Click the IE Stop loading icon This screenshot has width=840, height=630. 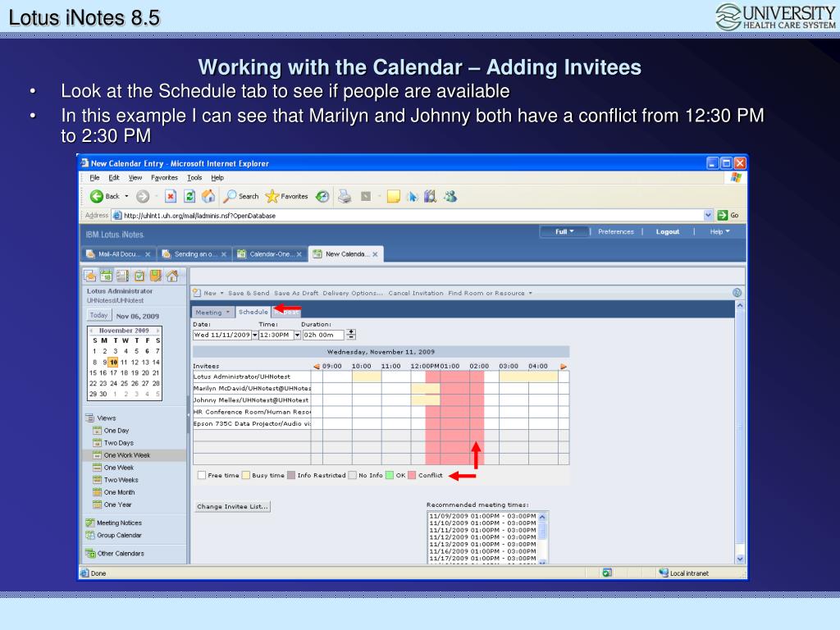click(x=171, y=197)
